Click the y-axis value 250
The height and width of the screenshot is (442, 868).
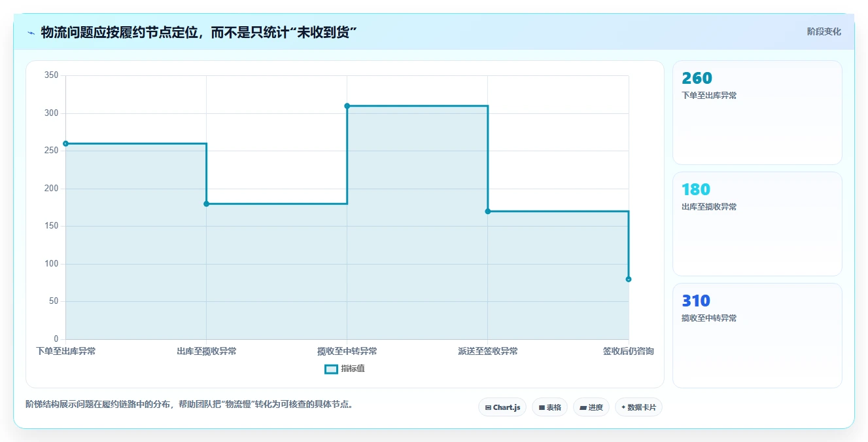click(52, 151)
